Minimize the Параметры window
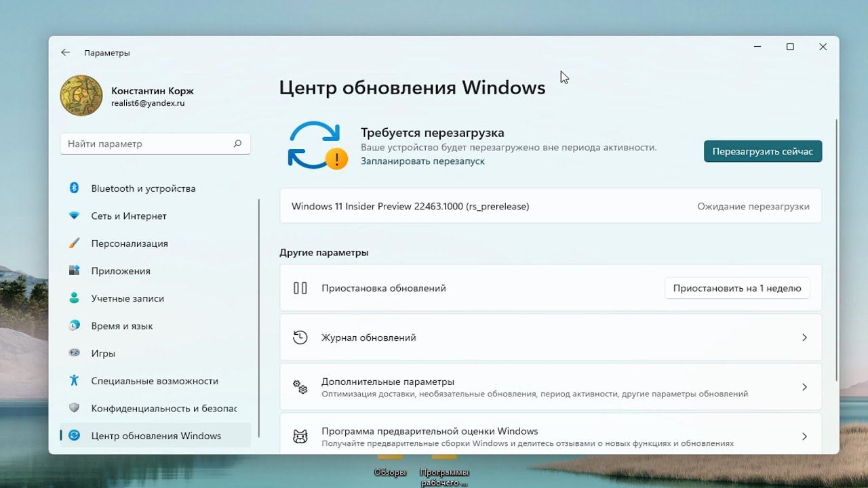 point(757,47)
